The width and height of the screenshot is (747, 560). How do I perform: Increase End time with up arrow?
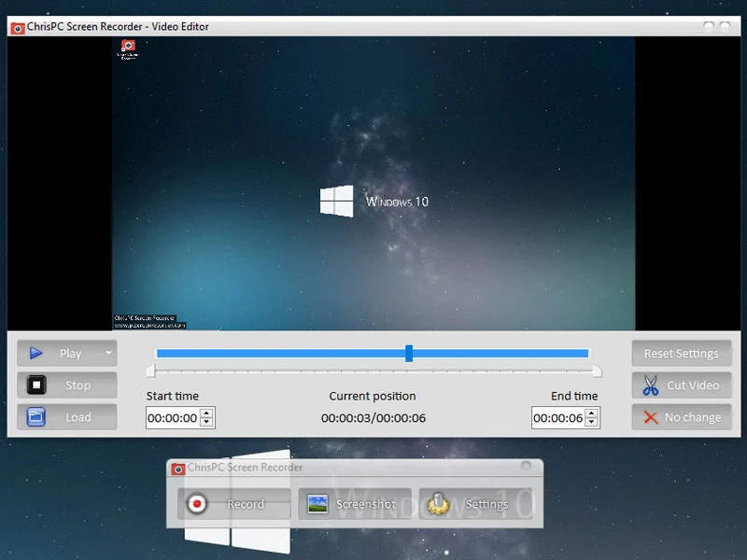click(x=591, y=413)
